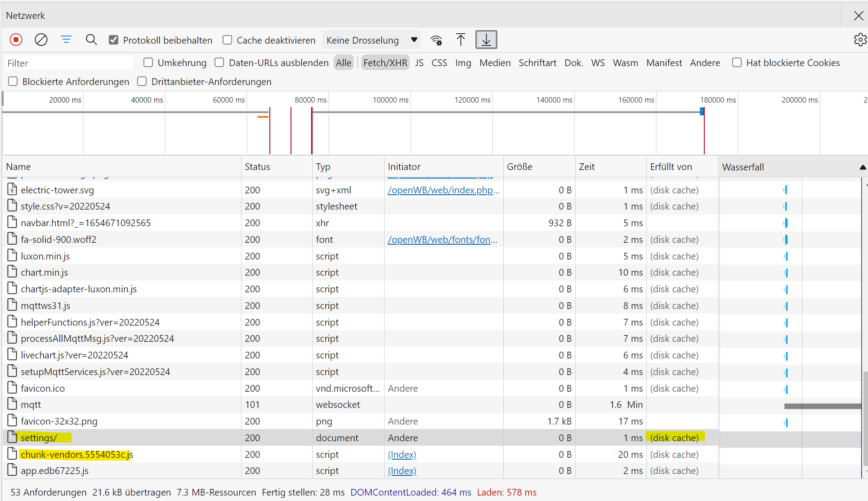Viewport: 868px width, 501px height.
Task: Clear the network log
Action: point(41,40)
